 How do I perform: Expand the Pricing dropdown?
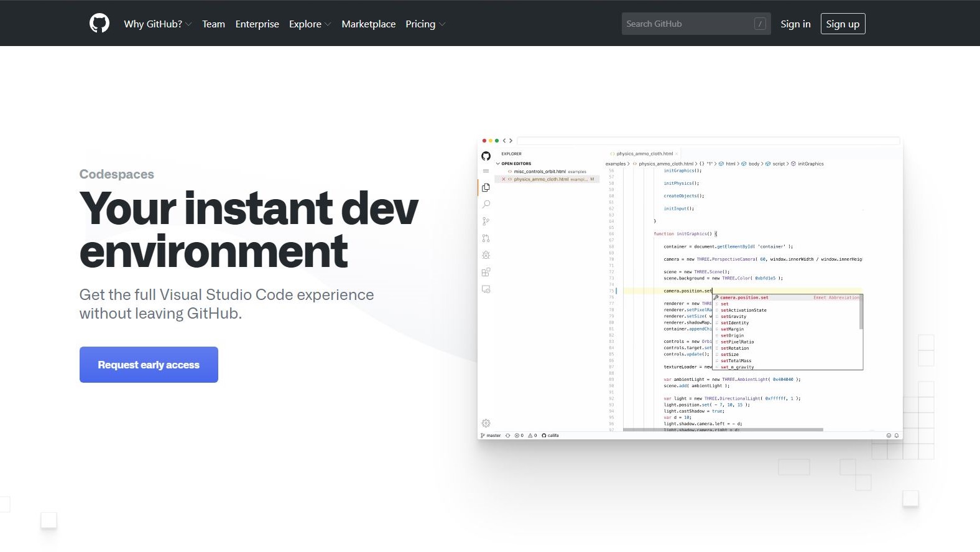click(425, 24)
